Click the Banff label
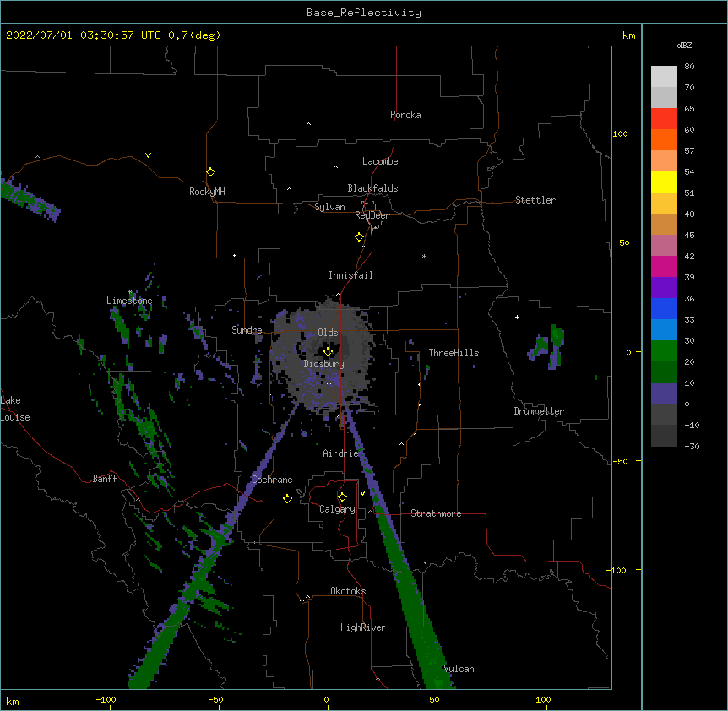Image resolution: width=728 pixels, height=711 pixels. [105, 479]
